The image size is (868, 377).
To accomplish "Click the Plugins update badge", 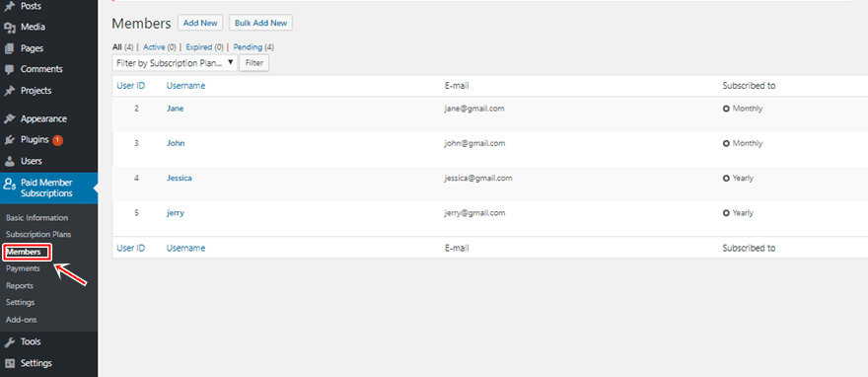I will (x=57, y=140).
